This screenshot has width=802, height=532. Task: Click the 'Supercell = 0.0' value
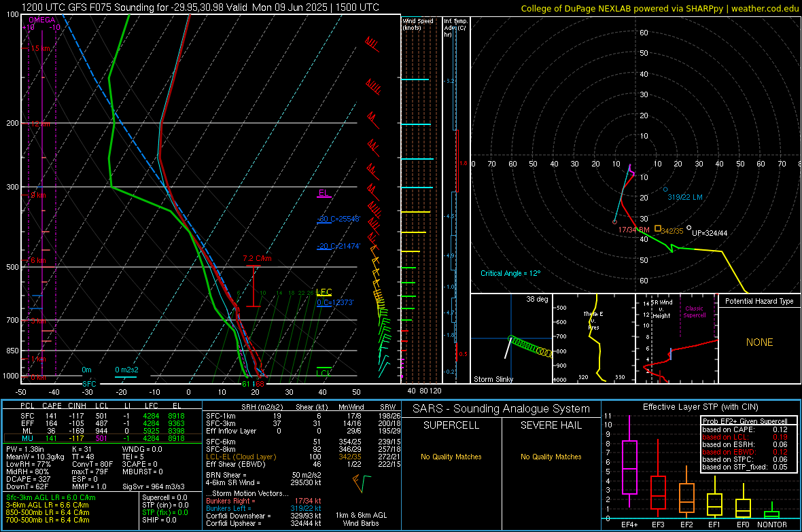coord(164,497)
